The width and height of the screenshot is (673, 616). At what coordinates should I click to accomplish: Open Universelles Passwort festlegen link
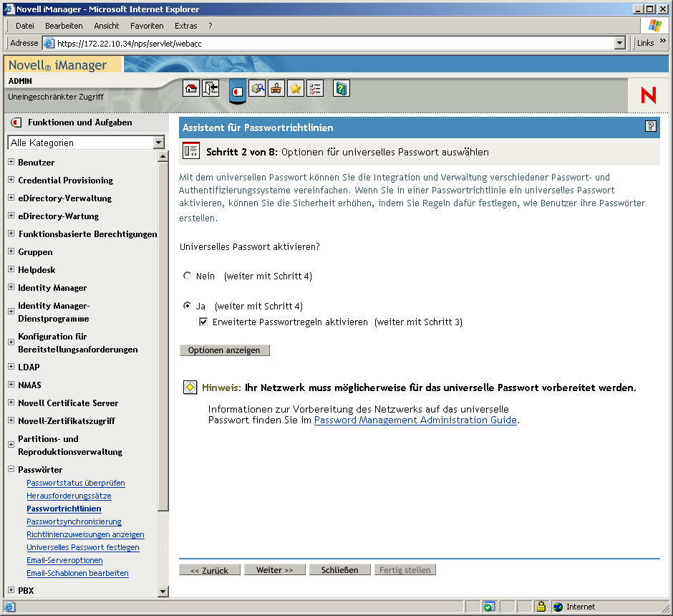point(83,547)
